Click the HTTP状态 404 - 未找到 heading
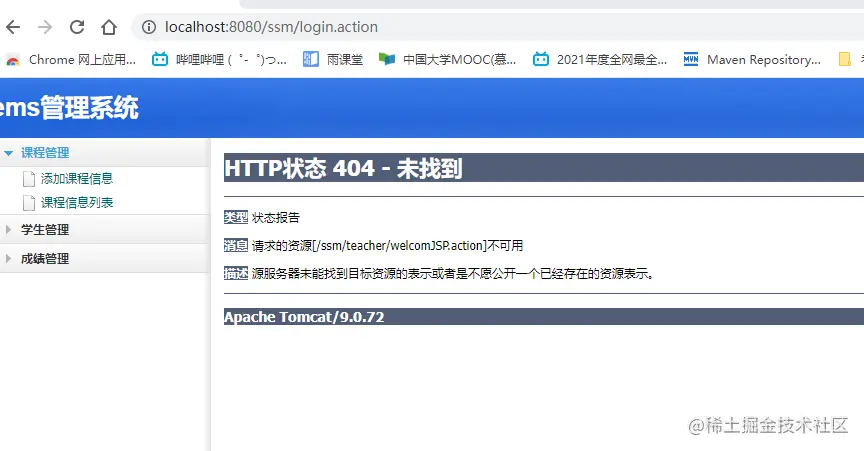The width and height of the screenshot is (864, 451). (343, 168)
